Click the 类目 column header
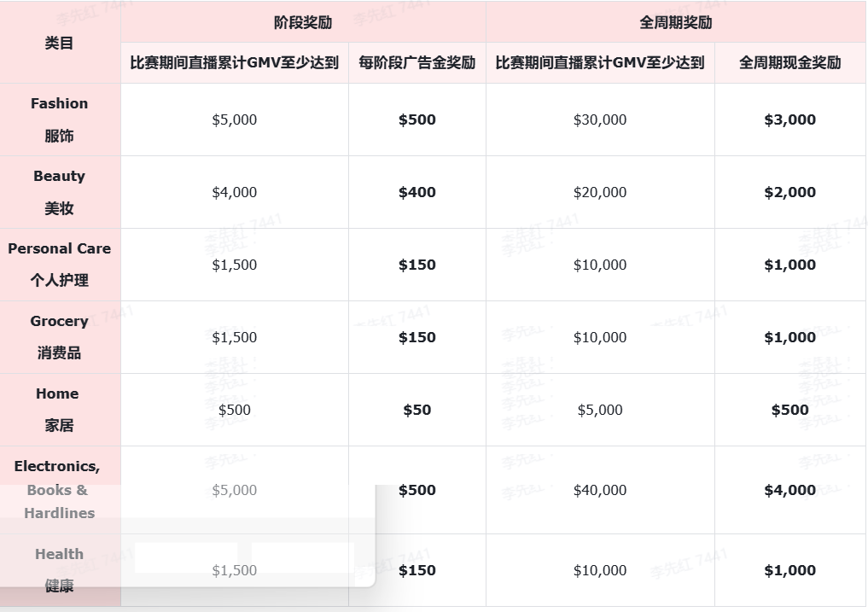 [59, 43]
